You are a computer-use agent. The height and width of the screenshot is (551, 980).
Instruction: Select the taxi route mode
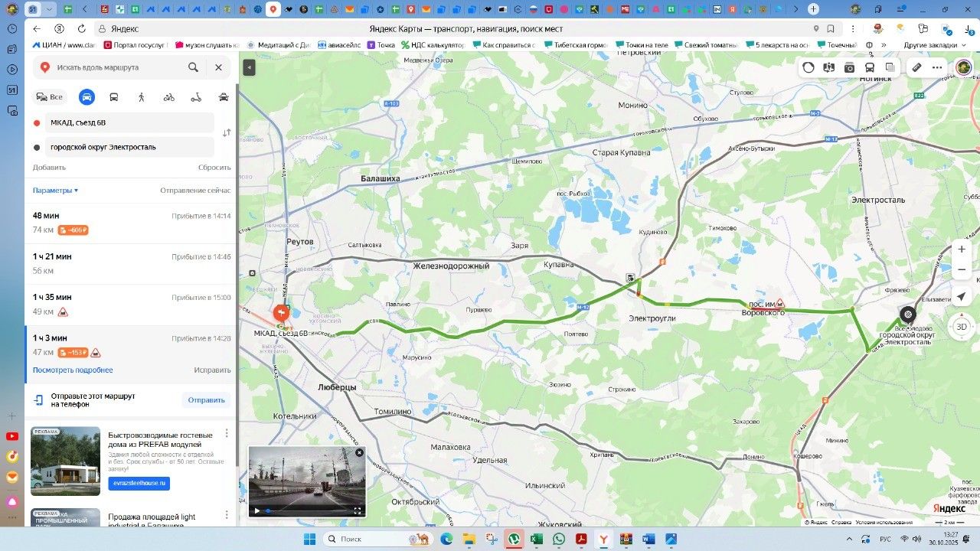point(224,97)
